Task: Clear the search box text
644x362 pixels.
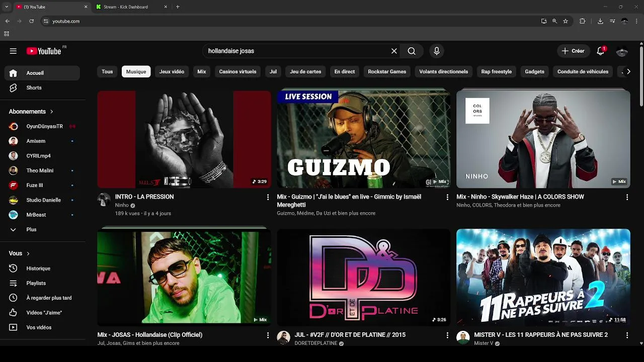Action: (394, 51)
